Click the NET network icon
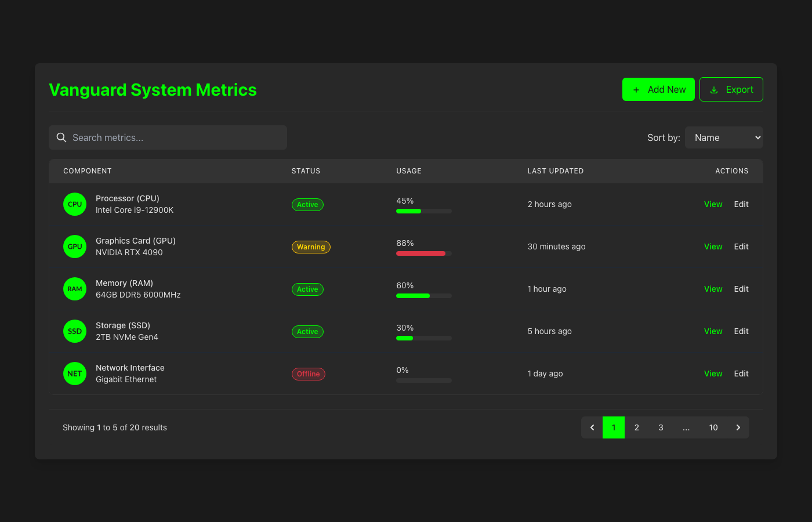Viewport: 812px width, 522px height. click(74, 373)
